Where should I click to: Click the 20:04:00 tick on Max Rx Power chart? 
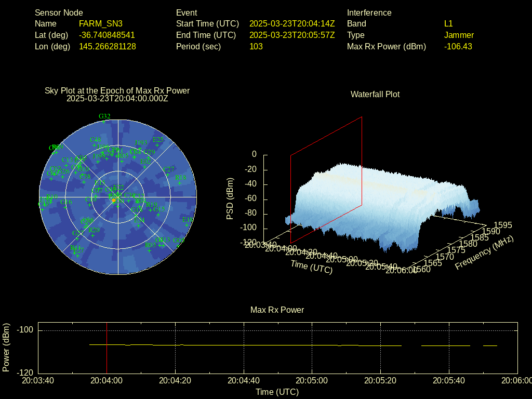(107, 380)
